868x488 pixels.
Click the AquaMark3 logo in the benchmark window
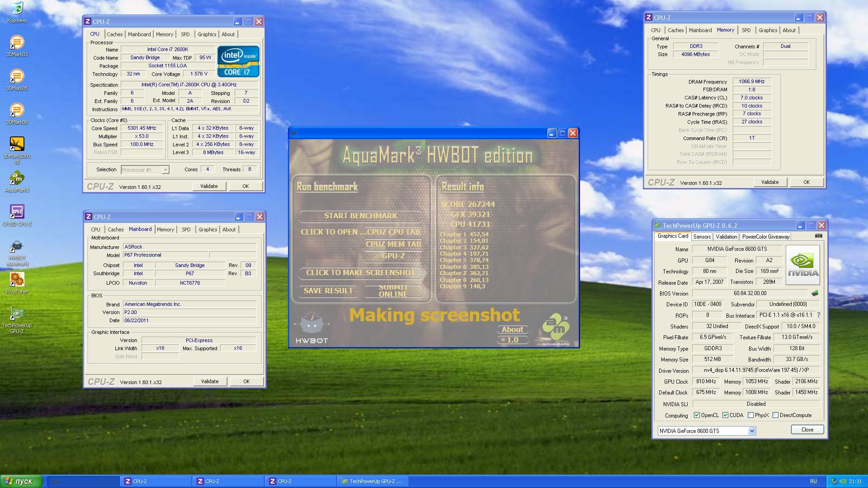point(556,329)
